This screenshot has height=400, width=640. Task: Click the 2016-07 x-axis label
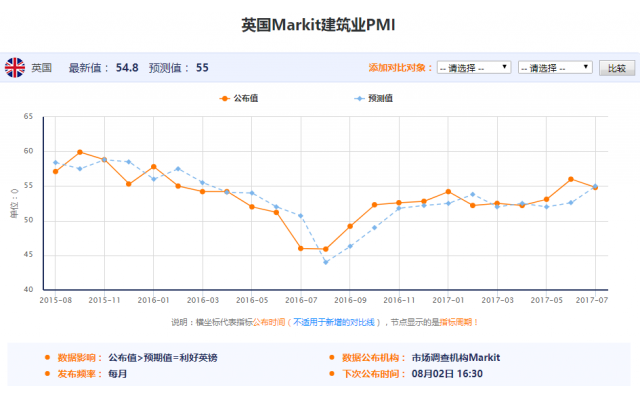pyautogui.click(x=301, y=300)
